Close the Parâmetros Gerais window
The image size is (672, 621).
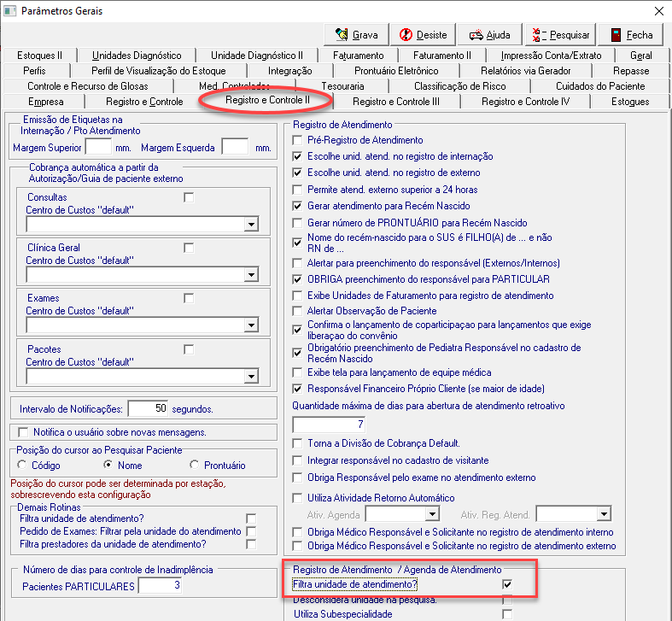click(659, 11)
